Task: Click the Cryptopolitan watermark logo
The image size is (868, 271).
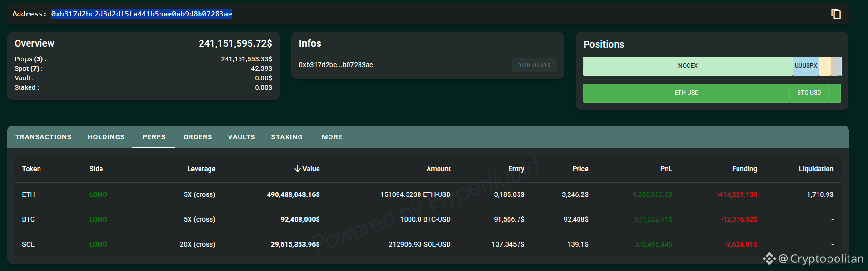Action: click(x=769, y=259)
